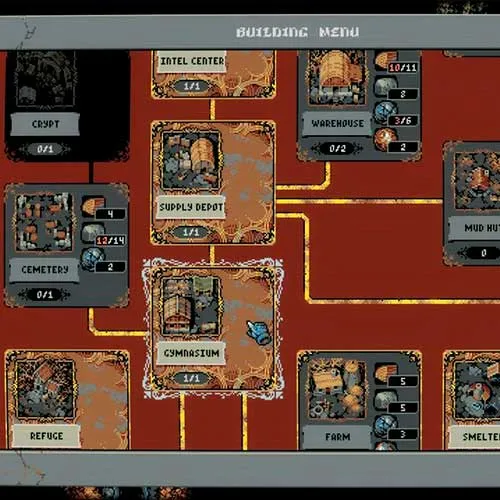The width and height of the screenshot is (500, 500).
Task: Click the Warehouse 0/2 build counter
Action: (x=337, y=149)
